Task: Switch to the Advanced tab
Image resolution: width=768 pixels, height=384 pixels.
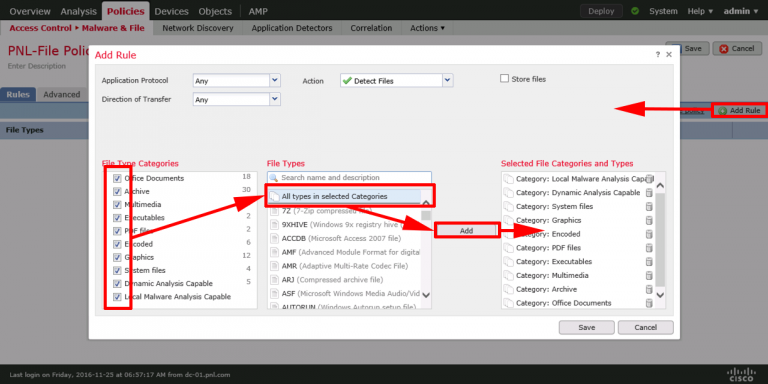Action: pos(62,95)
